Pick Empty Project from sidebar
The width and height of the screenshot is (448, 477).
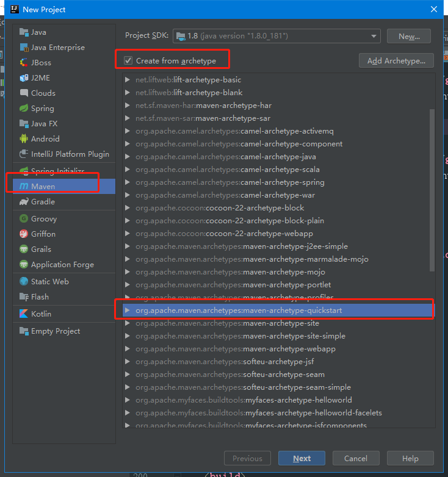(64, 331)
